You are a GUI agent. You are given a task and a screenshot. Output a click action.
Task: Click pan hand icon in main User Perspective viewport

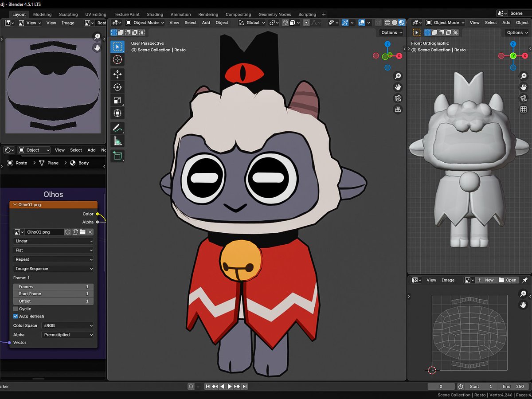click(x=398, y=87)
